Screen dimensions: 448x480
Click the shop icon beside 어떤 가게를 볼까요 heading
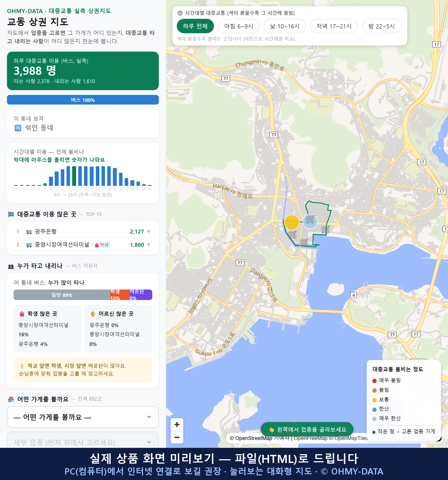[11, 399]
